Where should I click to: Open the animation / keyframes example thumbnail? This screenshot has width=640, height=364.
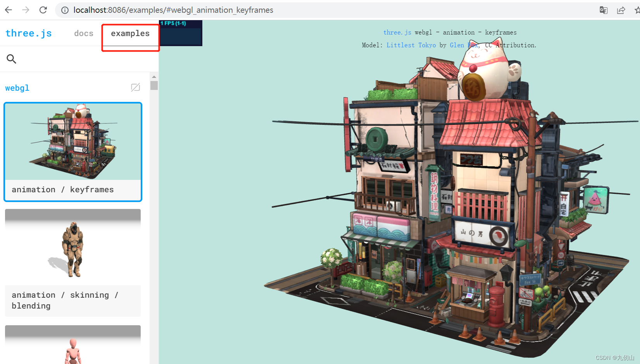click(x=73, y=141)
